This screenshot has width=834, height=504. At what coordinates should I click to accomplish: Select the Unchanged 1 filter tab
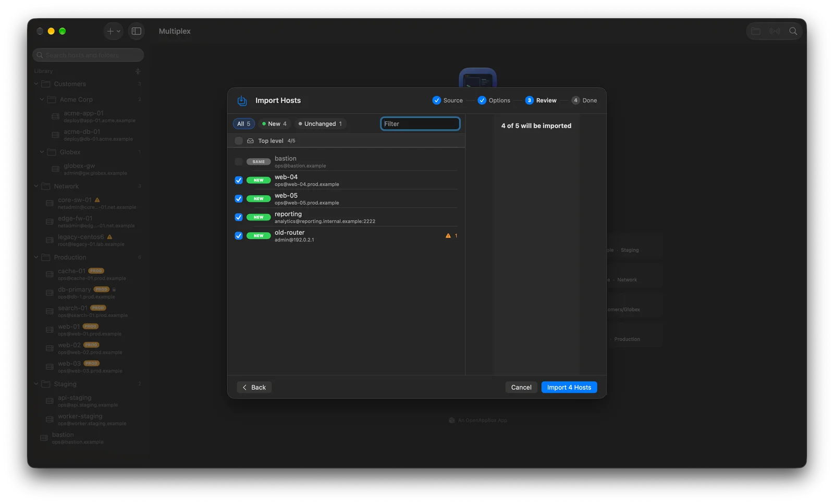[x=320, y=124]
